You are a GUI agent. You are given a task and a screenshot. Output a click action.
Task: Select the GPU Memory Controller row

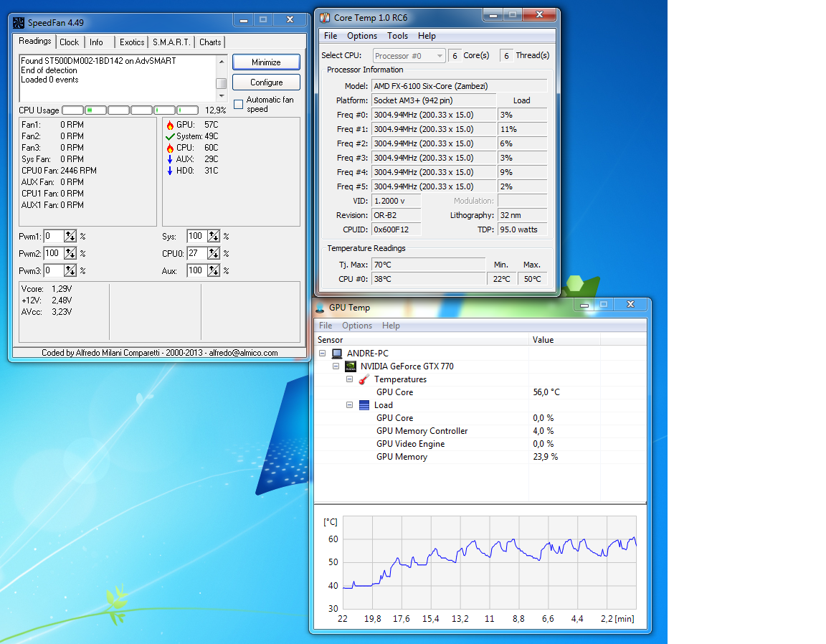click(480, 431)
